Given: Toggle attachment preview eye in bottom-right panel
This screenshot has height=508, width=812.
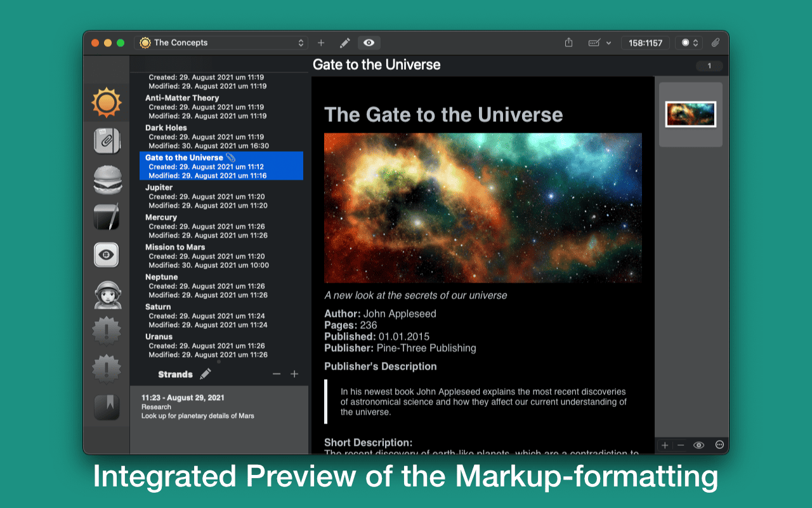Looking at the screenshot, I should pos(698,445).
